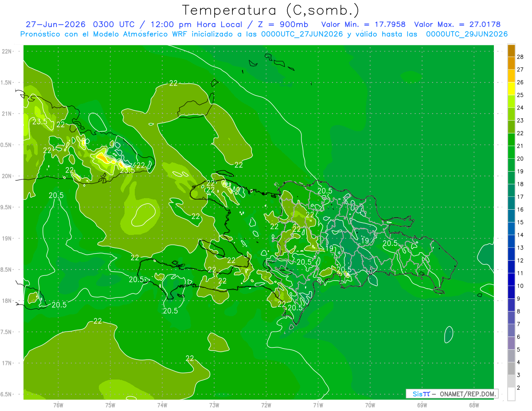Click the colorbar label "28"
This screenshot has height=411, width=532.
[520, 57]
